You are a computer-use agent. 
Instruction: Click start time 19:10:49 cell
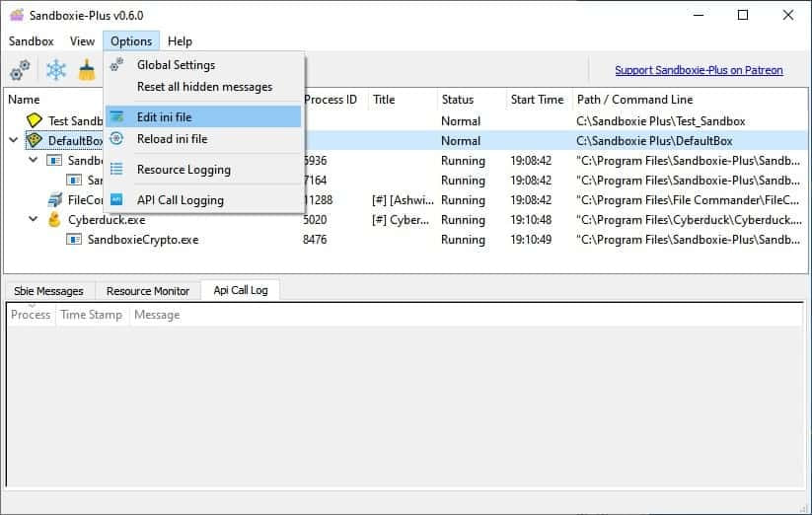tap(531, 240)
